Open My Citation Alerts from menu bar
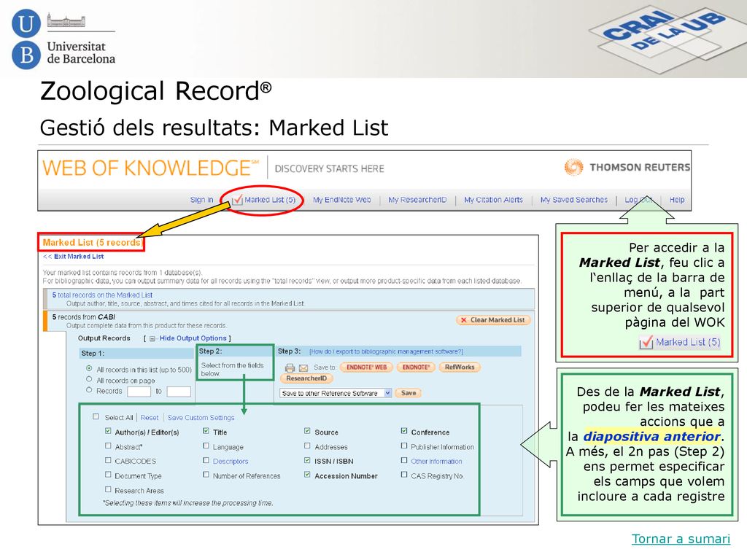The width and height of the screenshot is (747, 560). (x=494, y=200)
